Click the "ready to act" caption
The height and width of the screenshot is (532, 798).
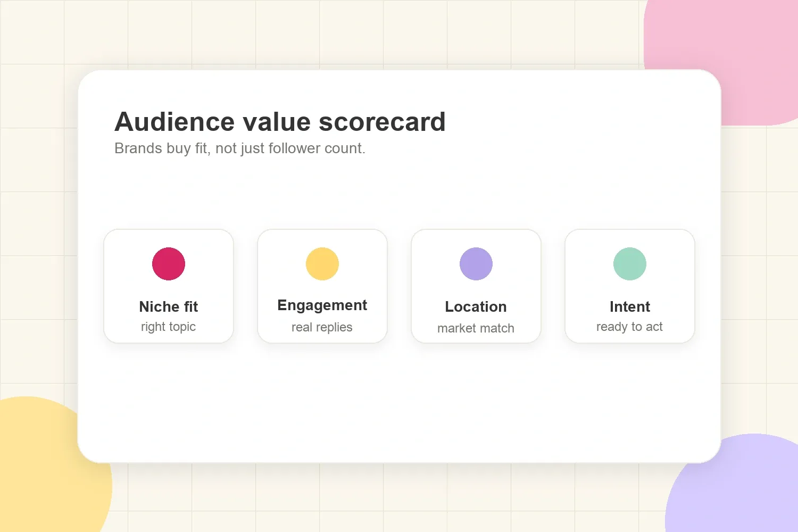coord(629,327)
